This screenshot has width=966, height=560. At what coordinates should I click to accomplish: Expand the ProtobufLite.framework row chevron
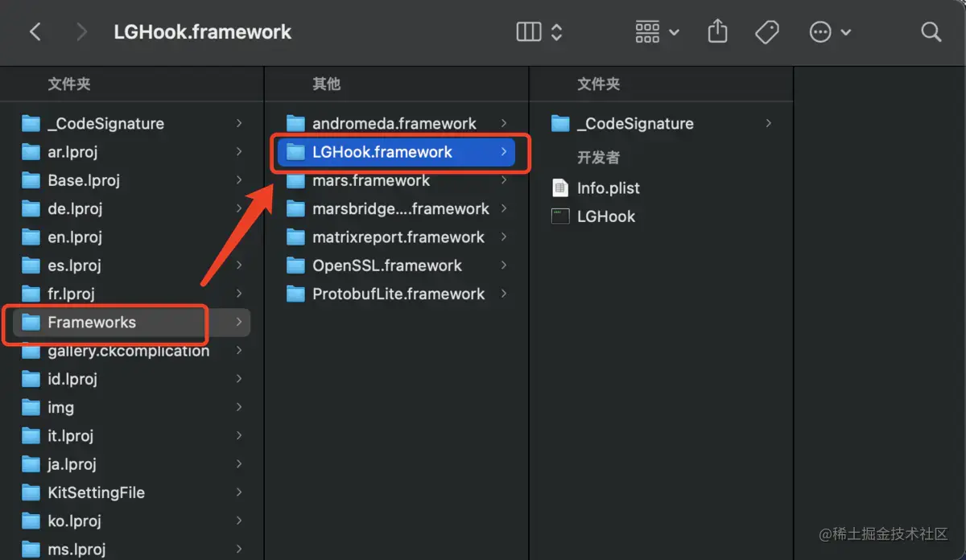504,294
